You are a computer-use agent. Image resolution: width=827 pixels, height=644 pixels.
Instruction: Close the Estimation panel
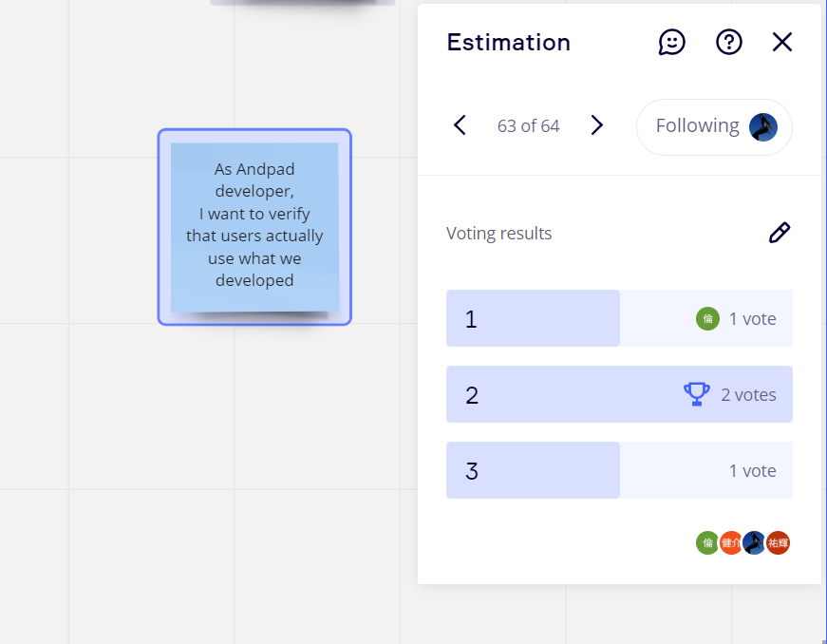(x=782, y=42)
